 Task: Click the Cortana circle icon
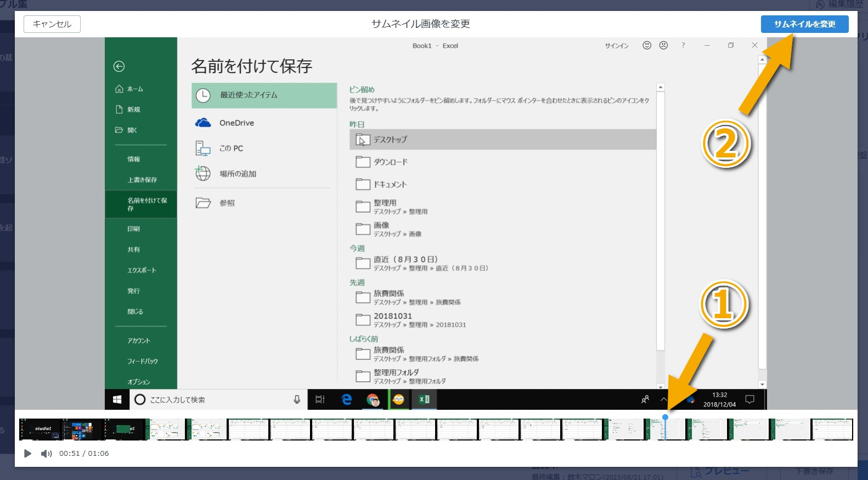140,400
